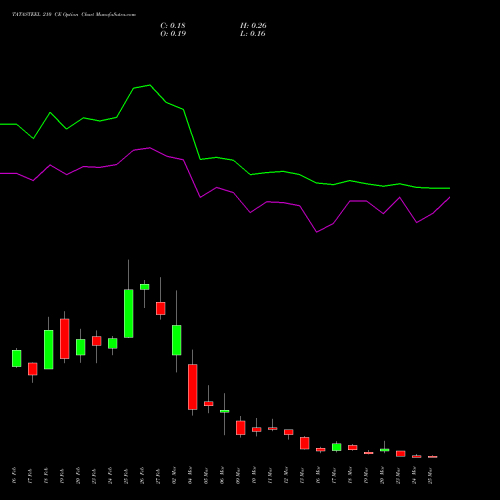
Task: Select the close value "C: 0.18"
Action: (x=173, y=26)
